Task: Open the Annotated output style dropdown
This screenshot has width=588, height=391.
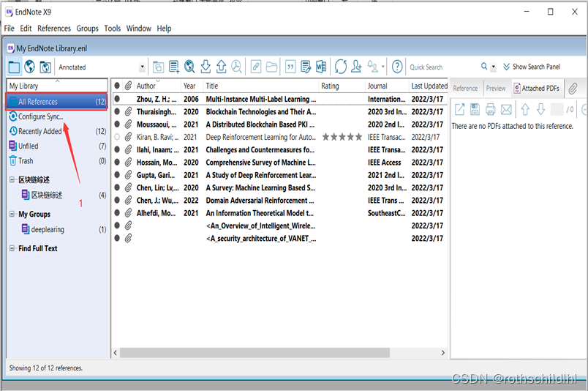Action: (x=142, y=67)
